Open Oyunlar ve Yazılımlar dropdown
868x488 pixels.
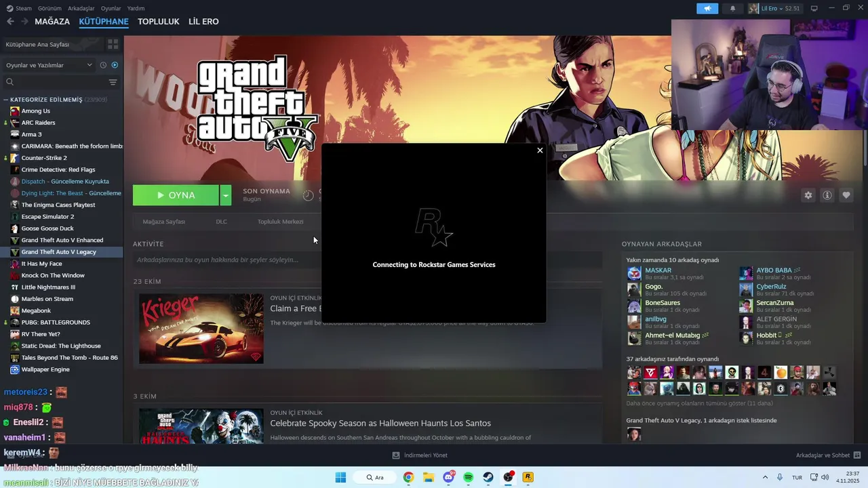tap(48, 65)
